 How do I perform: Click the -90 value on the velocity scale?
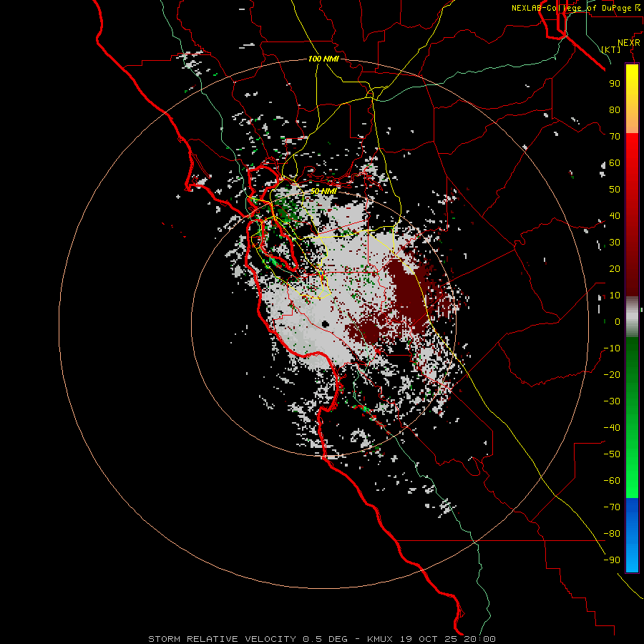pos(612,560)
